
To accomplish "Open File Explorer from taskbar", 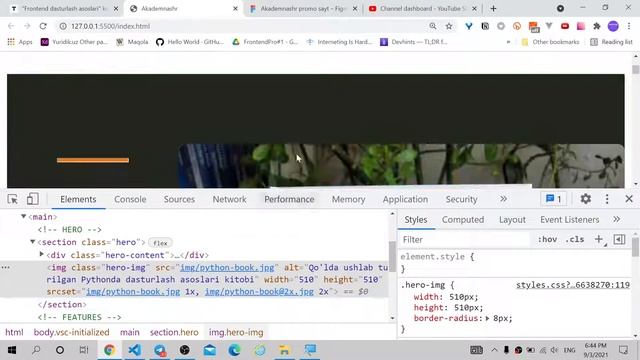I will [284, 350].
